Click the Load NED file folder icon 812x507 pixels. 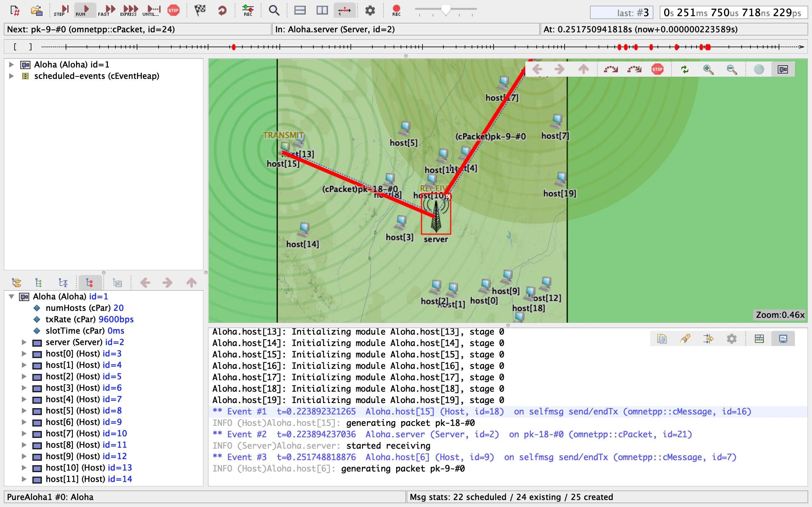pyautogui.click(x=36, y=10)
